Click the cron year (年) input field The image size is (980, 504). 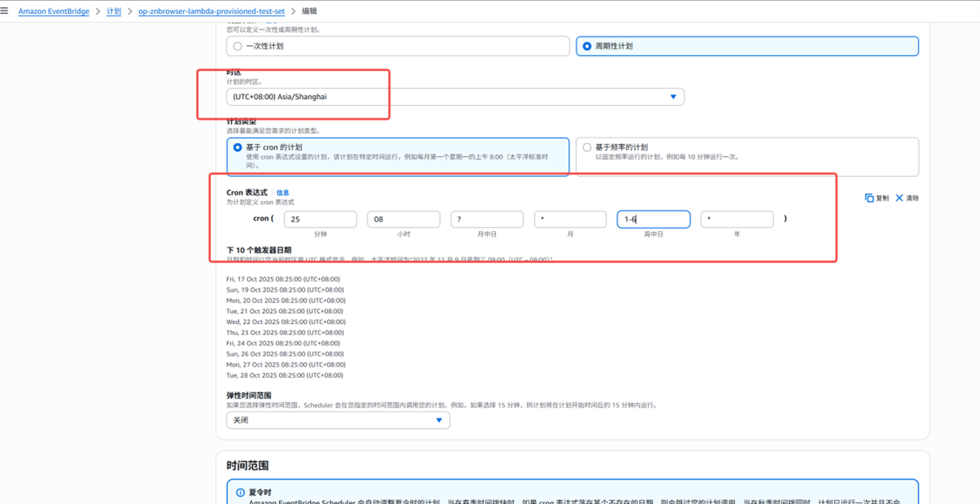point(737,219)
